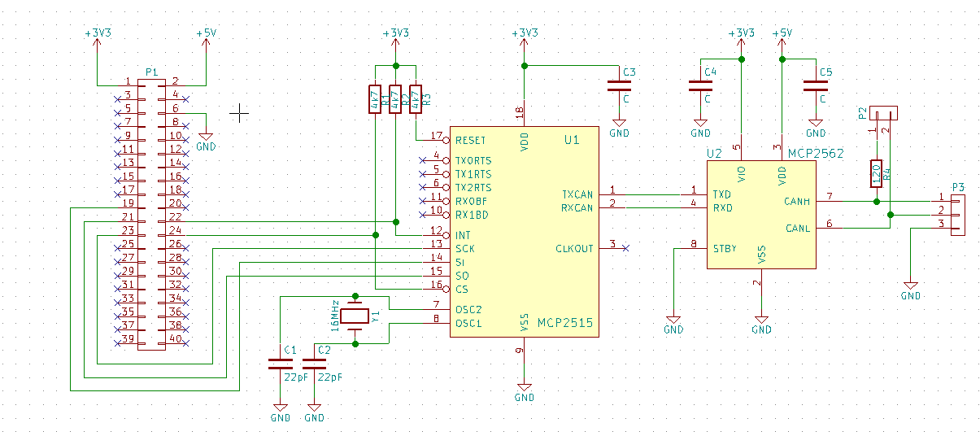Click the no-connect X at CLKOUT pin 3
Viewport: 980px width, 436px height.
coord(625,248)
